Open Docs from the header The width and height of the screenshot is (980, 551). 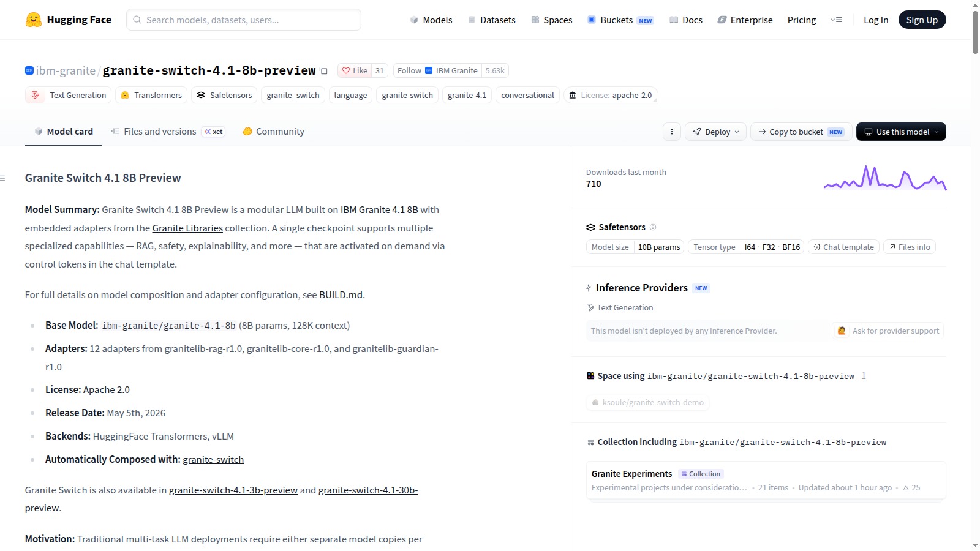[686, 20]
